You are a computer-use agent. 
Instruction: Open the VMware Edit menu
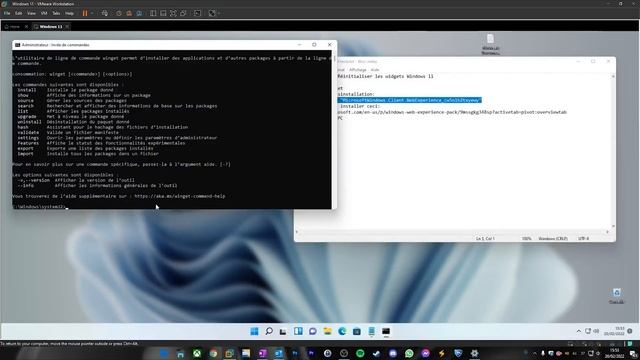tap(19, 13)
